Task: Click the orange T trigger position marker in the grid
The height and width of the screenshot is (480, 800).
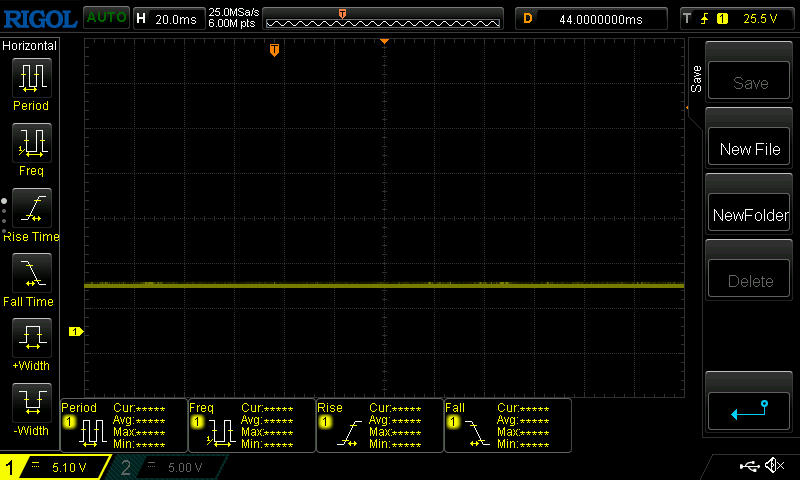Action: [274, 49]
